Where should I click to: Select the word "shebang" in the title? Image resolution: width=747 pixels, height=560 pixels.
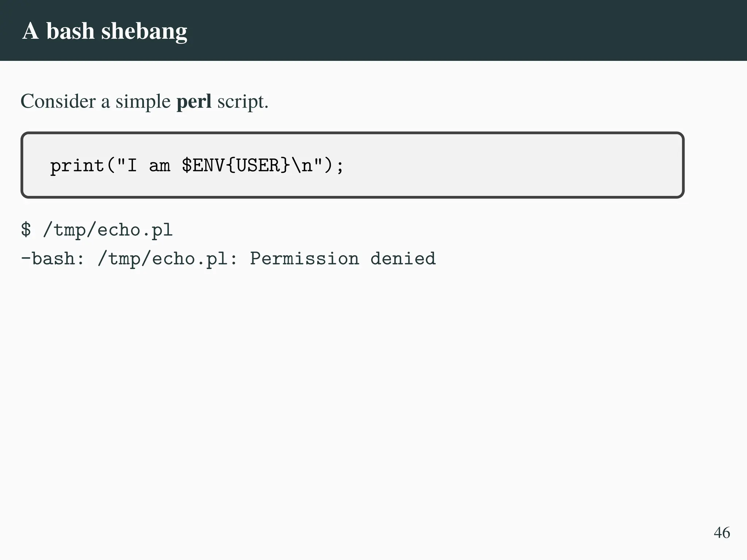pyautogui.click(x=144, y=32)
